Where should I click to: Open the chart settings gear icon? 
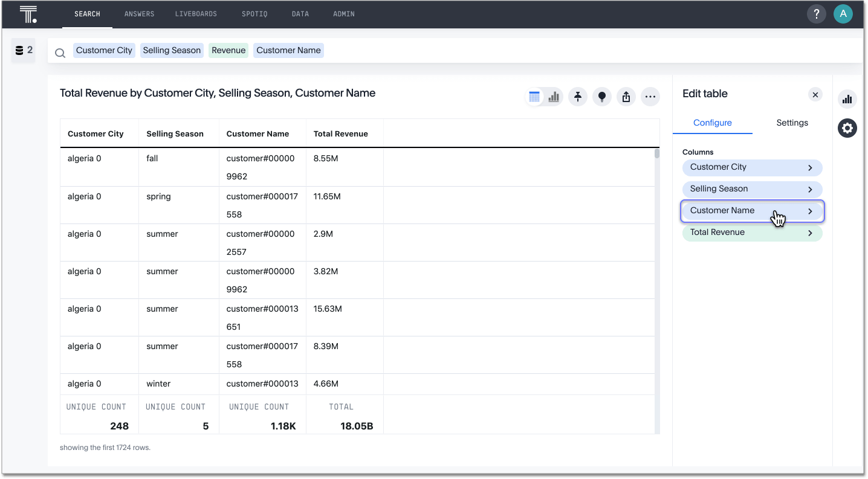(847, 128)
